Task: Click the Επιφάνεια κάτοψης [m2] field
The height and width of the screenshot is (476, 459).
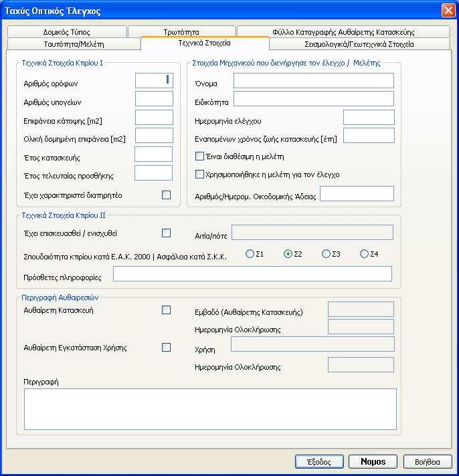Action: pos(154,118)
